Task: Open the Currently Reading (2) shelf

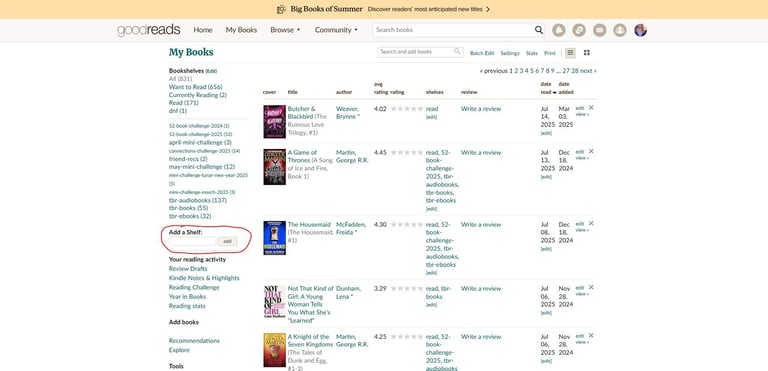Action: [x=198, y=95]
